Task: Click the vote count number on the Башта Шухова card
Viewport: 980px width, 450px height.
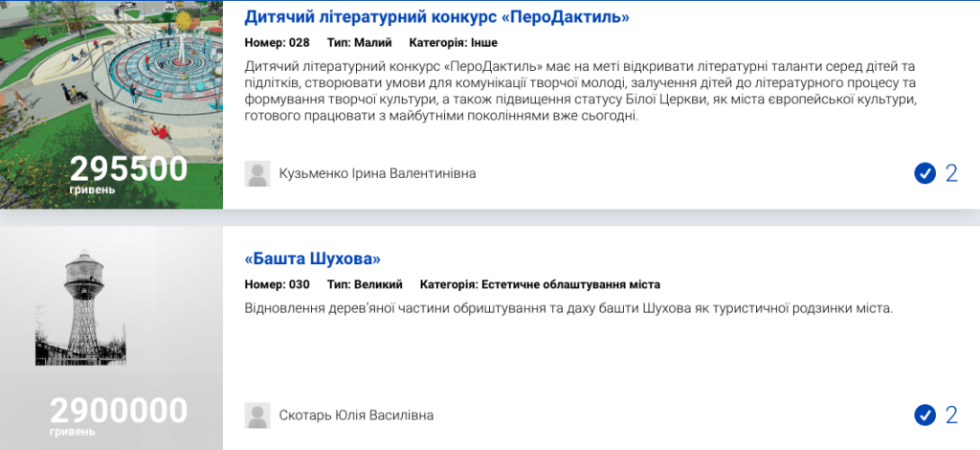Action: coord(951,415)
